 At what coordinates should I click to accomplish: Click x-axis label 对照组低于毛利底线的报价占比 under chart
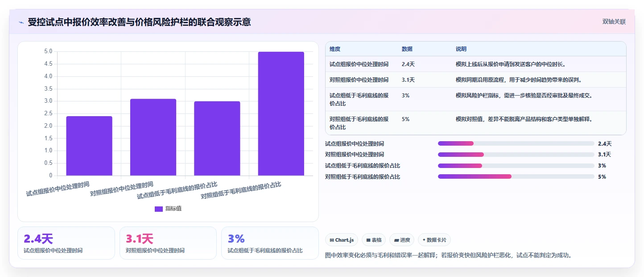(241, 191)
